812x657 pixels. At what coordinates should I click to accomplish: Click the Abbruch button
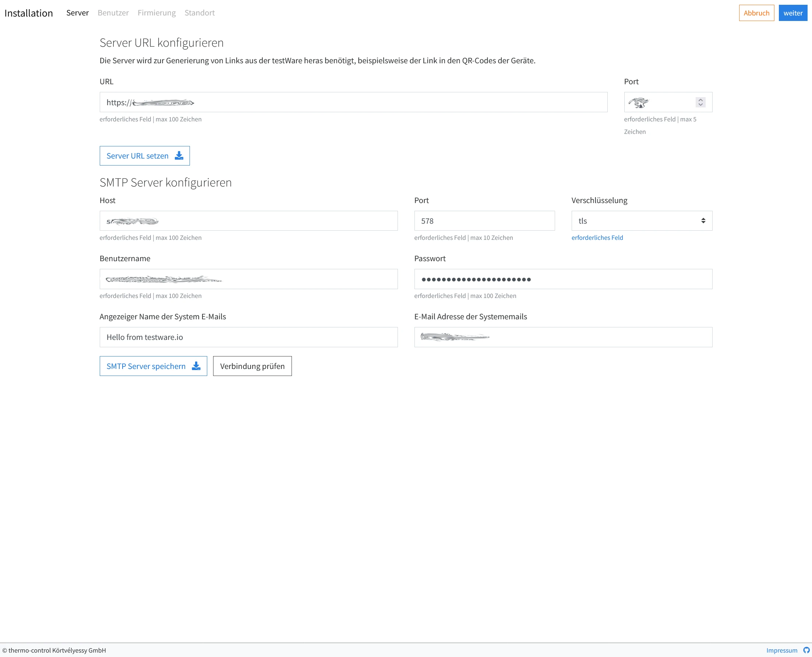756,13
